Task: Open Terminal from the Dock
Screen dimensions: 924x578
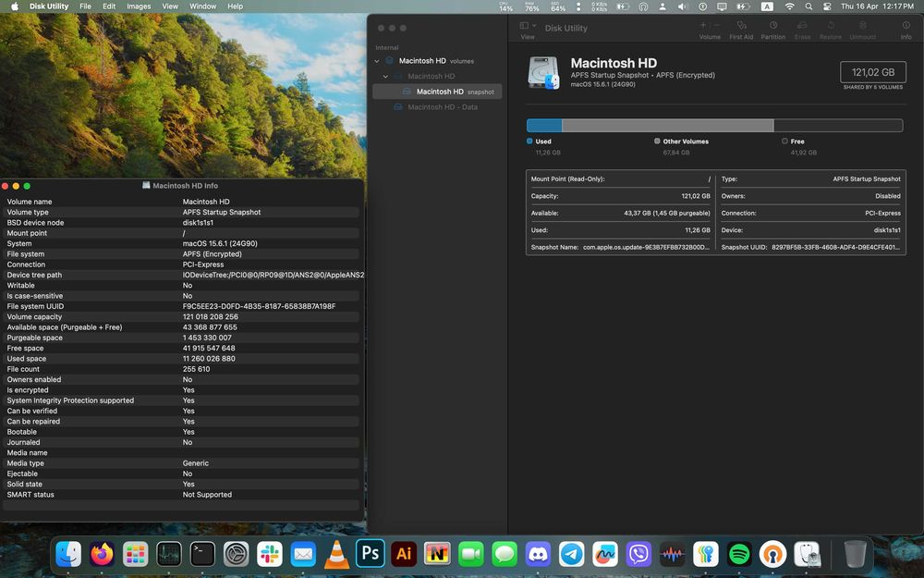Action: 202,554
